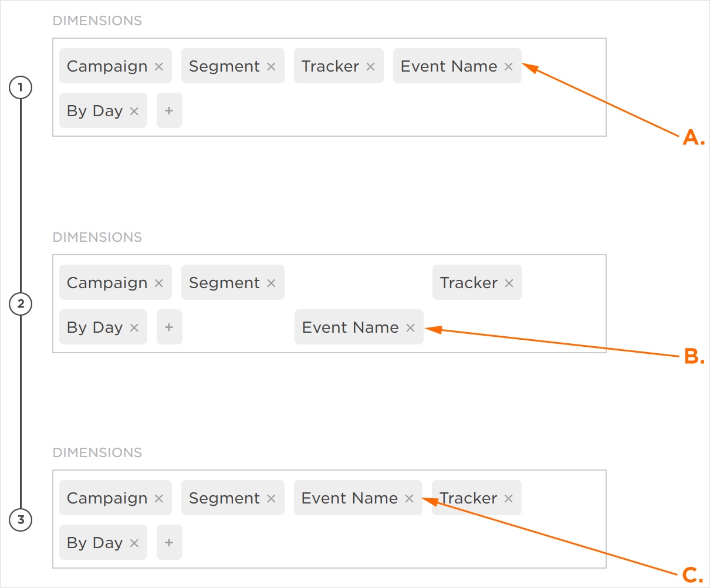Click the step 1 circle marker

tap(21, 88)
